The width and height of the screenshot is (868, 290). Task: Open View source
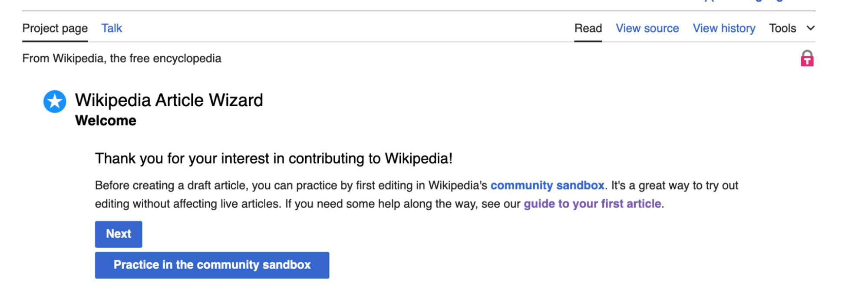(647, 28)
